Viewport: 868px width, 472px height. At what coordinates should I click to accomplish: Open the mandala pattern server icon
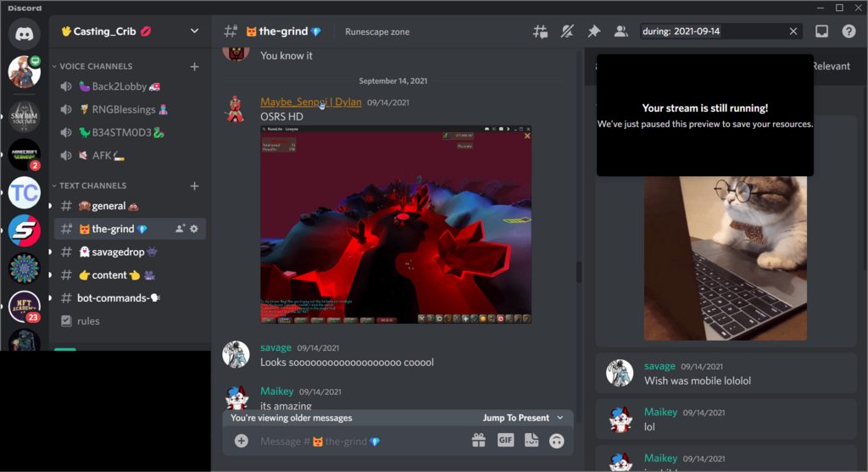point(25,269)
